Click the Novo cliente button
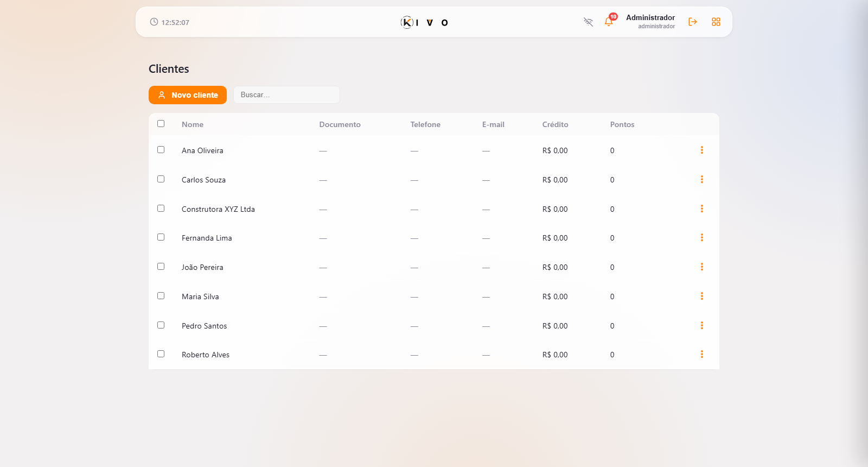This screenshot has height=467, width=868. coord(188,95)
